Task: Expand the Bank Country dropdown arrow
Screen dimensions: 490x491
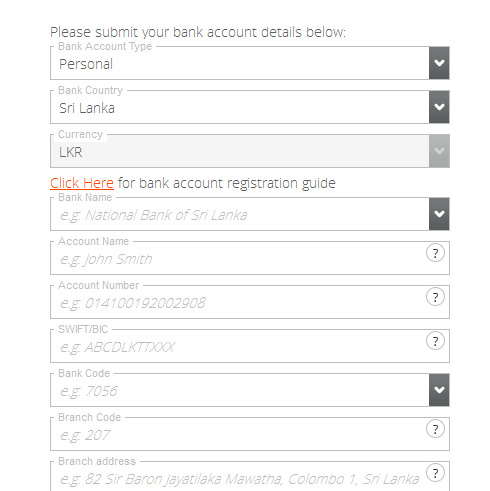Action: pos(439,107)
